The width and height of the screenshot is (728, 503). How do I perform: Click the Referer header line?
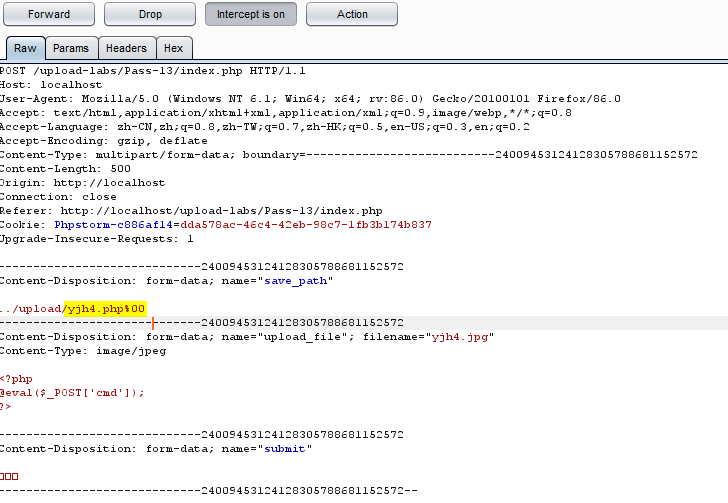click(191, 211)
